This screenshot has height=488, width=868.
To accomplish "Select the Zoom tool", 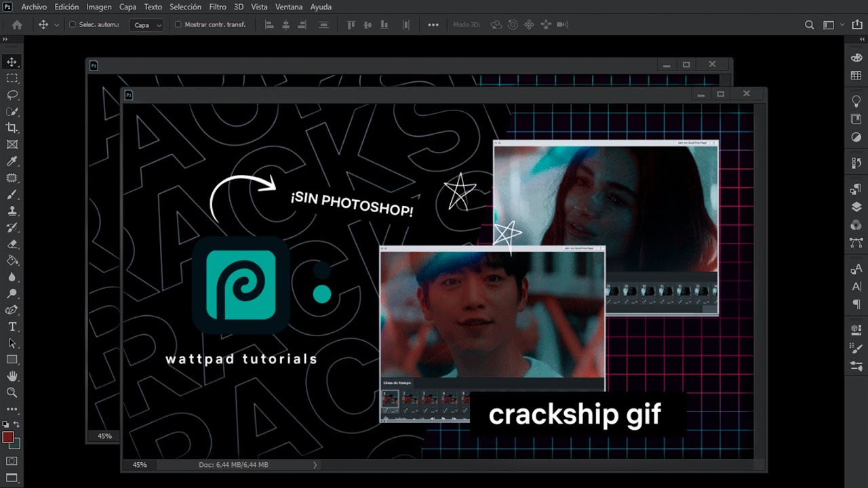I will (x=12, y=392).
